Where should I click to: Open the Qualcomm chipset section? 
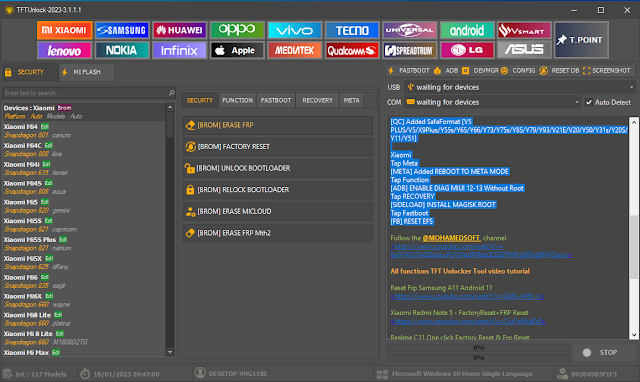click(x=352, y=50)
